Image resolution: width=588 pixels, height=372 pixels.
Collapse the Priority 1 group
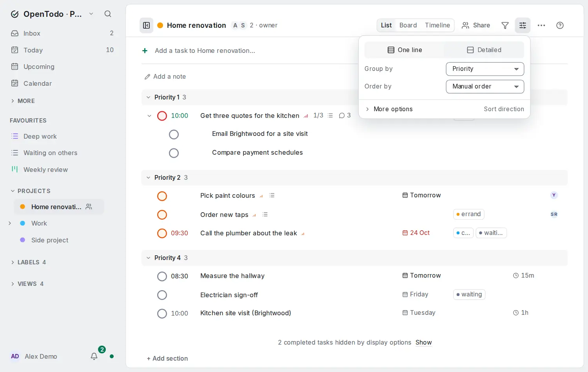coord(148,97)
